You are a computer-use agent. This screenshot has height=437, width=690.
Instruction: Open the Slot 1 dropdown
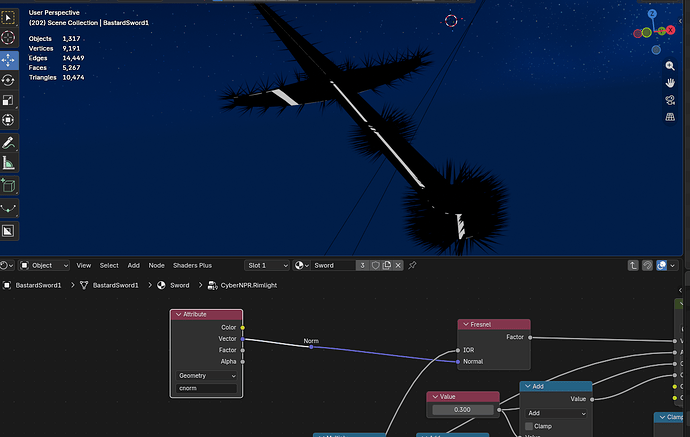(x=267, y=265)
